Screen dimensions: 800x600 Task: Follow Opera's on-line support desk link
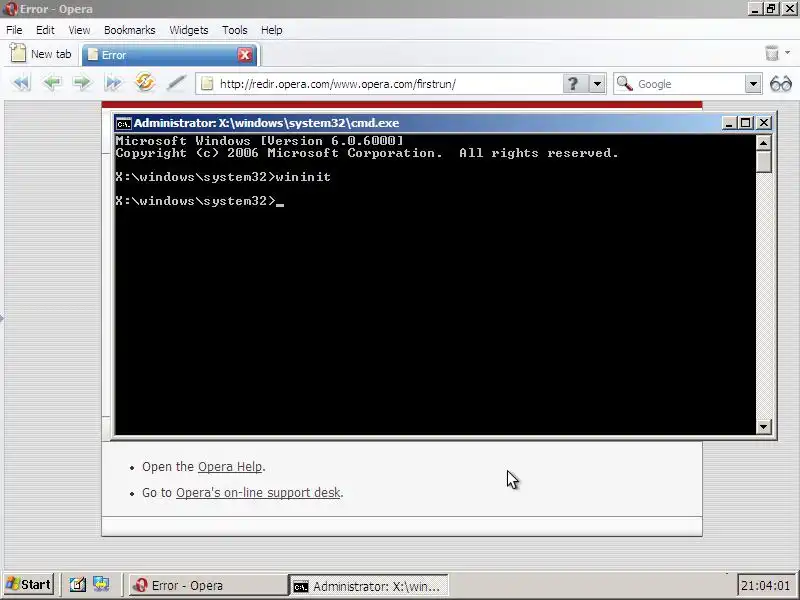[x=258, y=492]
